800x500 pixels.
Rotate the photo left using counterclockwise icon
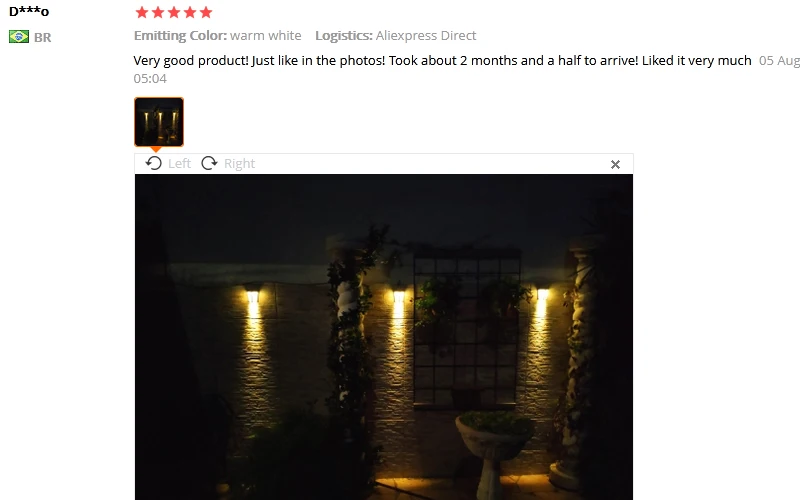[154, 163]
